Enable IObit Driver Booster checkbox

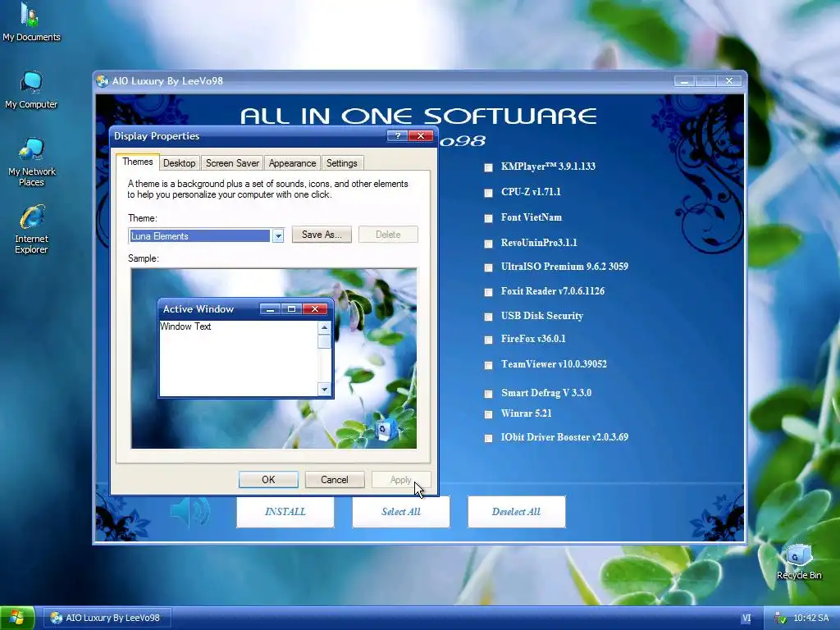click(x=488, y=438)
